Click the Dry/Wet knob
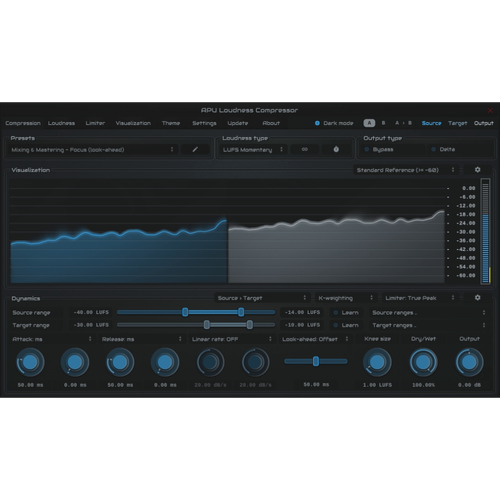500x500 pixels. pyautogui.click(x=423, y=362)
